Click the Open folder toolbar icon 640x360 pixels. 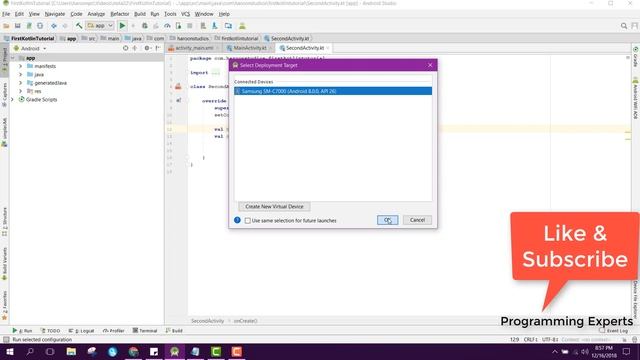6,26
